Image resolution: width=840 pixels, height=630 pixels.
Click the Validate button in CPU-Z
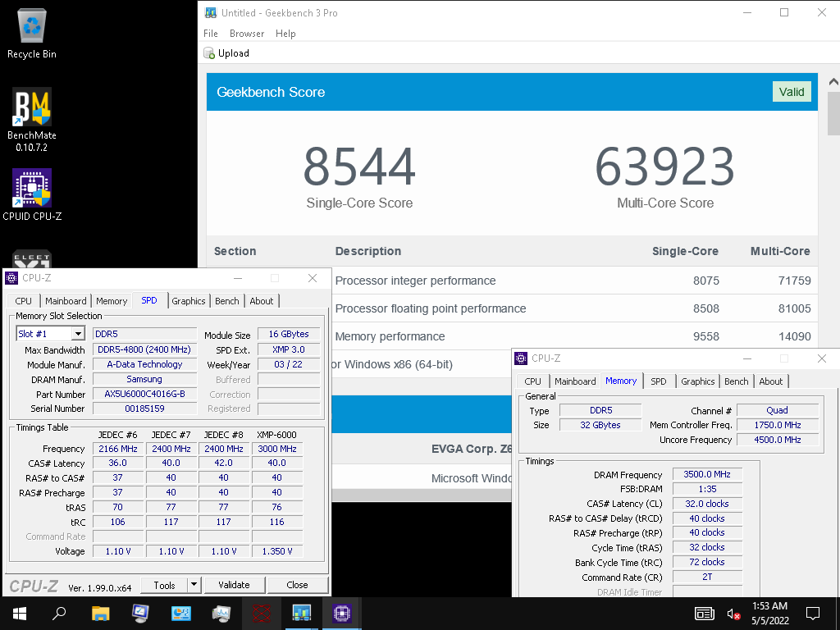[234, 585]
